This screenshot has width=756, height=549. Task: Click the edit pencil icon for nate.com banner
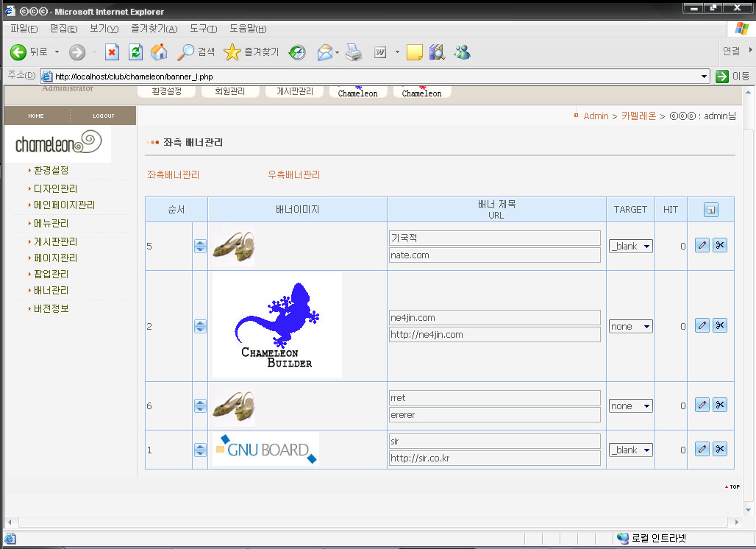click(x=702, y=245)
